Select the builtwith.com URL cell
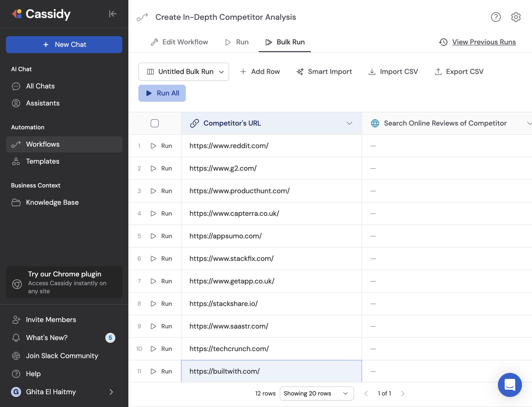The image size is (532, 407). coord(272,371)
